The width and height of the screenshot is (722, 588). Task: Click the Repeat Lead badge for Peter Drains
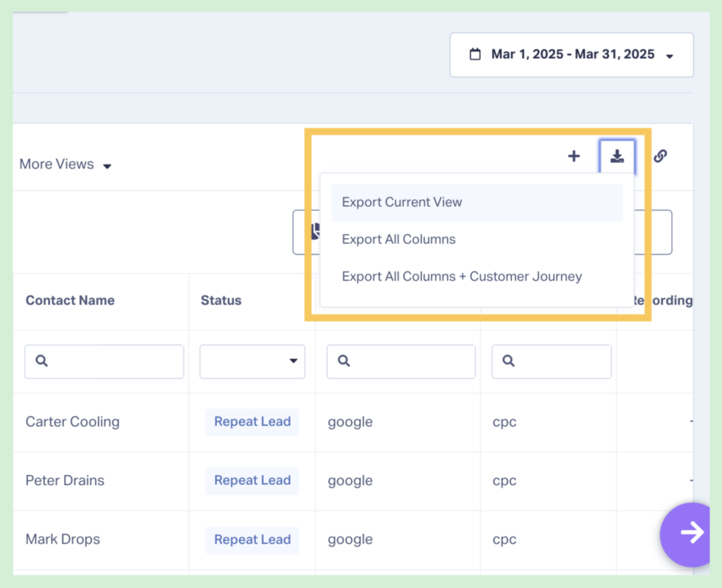pyautogui.click(x=252, y=480)
